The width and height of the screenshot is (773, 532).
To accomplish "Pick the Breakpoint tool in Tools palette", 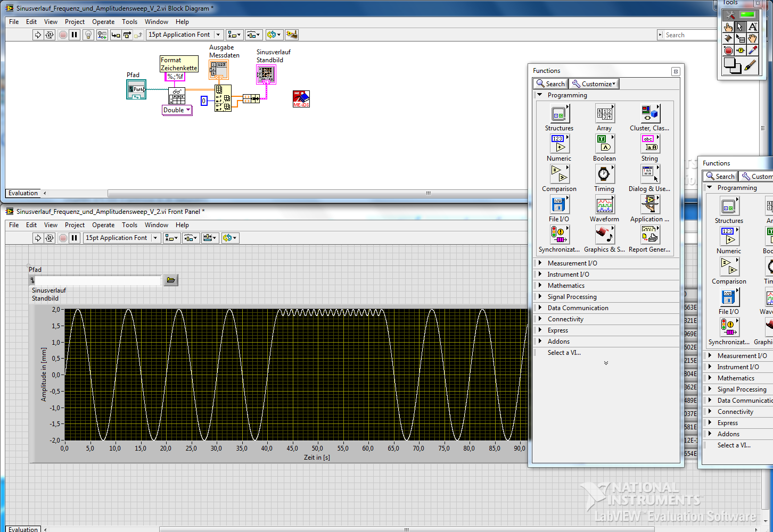I will pos(728,51).
